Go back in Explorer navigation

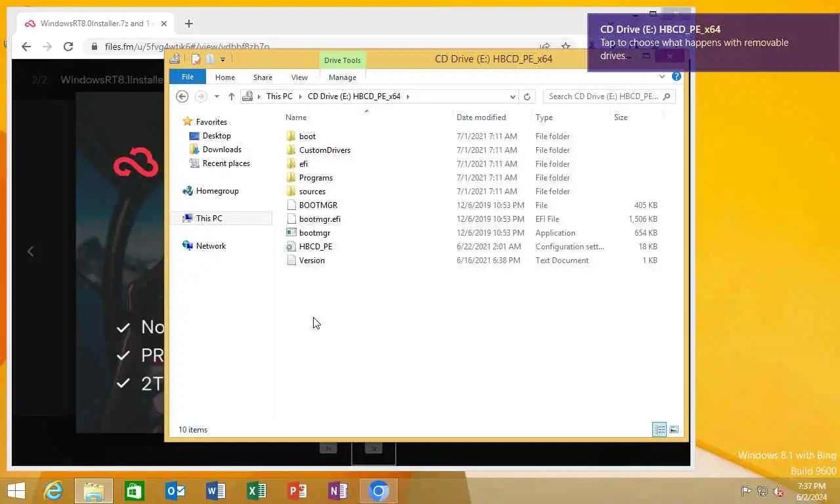[182, 96]
